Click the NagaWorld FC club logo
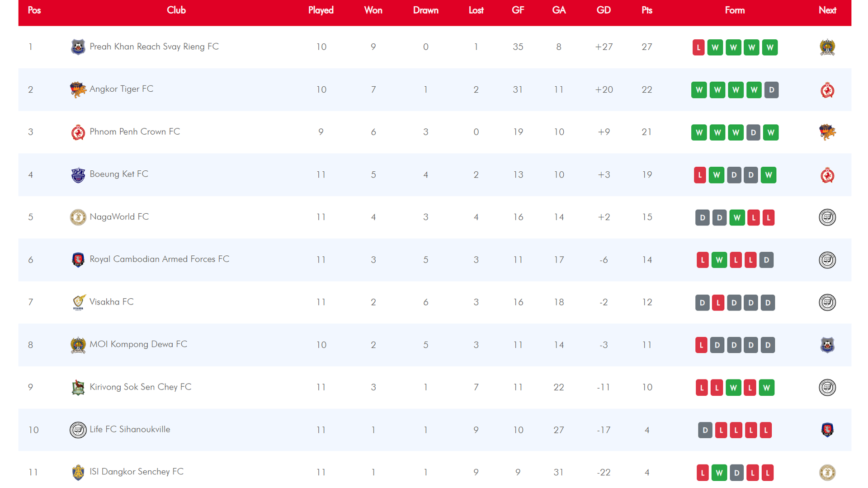The width and height of the screenshot is (868, 488). 78,217
